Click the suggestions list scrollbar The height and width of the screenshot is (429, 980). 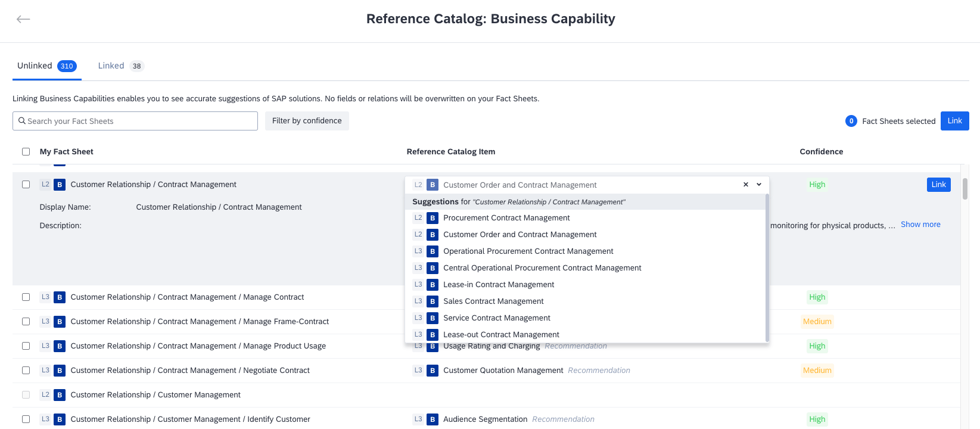767,268
